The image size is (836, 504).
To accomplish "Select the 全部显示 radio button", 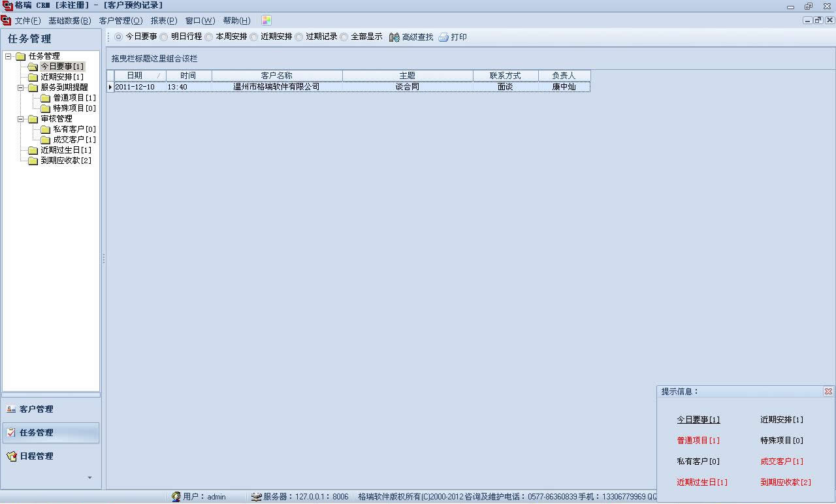I will pos(344,37).
